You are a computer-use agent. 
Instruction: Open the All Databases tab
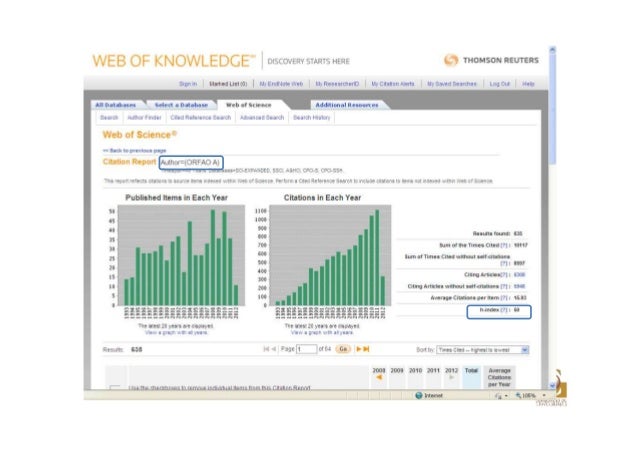coord(116,105)
